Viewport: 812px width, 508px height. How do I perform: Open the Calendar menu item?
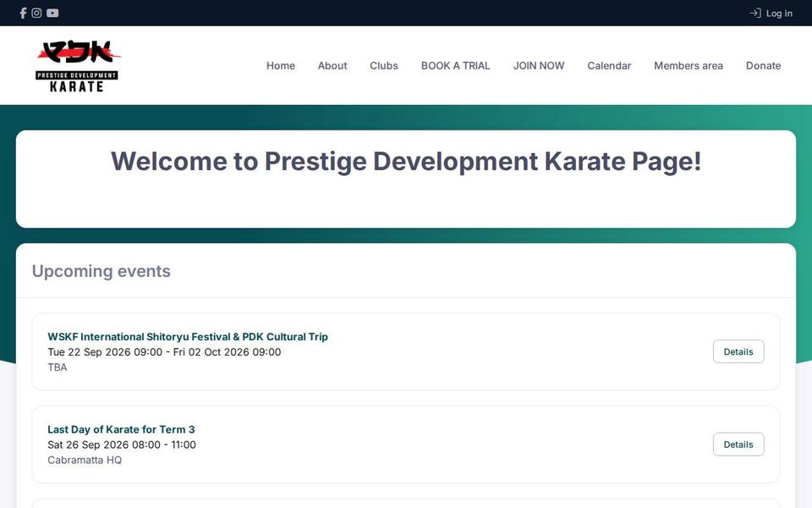[609, 66]
